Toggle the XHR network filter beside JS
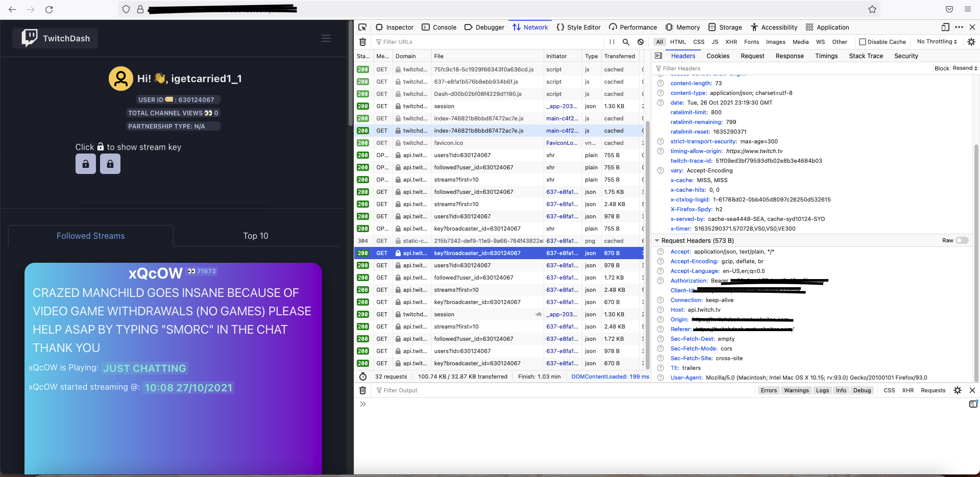 click(731, 42)
